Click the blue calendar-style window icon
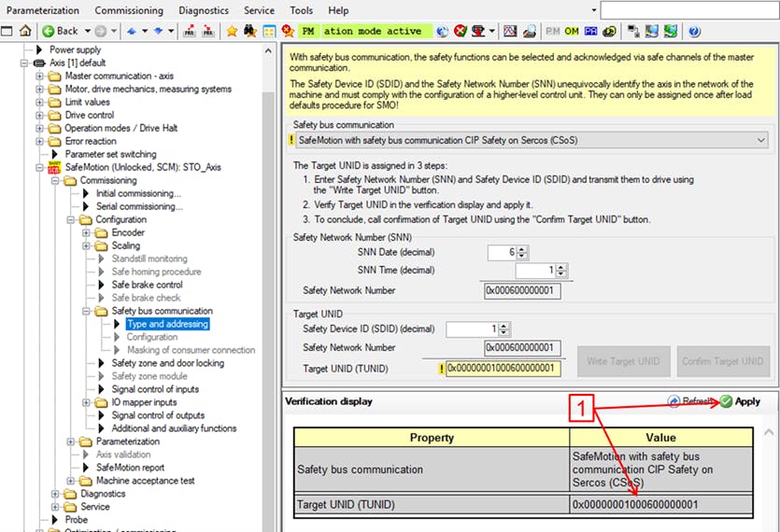The image size is (780, 532). point(269,32)
